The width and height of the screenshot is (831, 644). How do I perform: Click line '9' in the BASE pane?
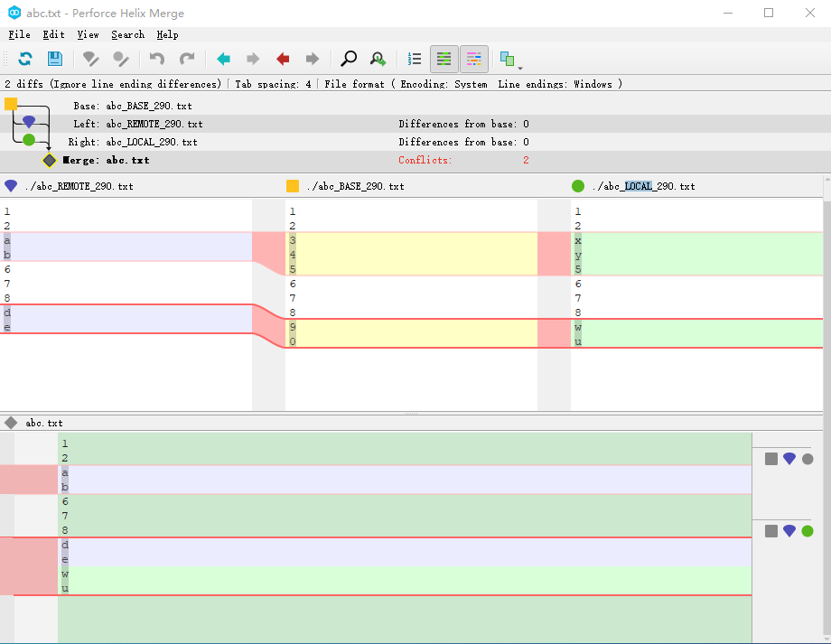[x=411, y=327]
